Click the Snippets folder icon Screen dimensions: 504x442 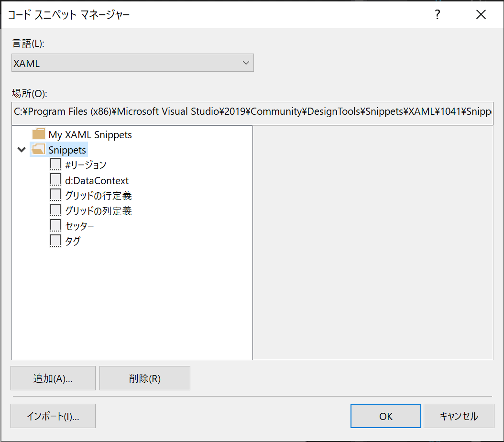38,149
